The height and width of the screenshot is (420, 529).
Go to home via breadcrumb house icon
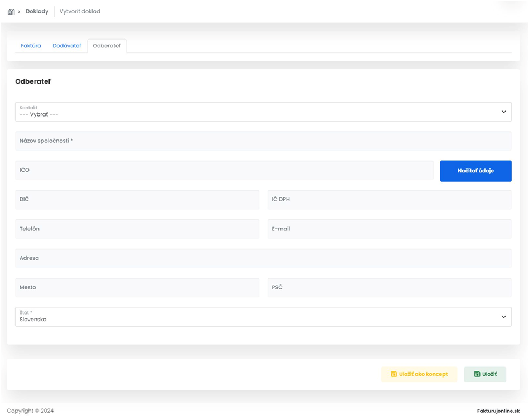[x=11, y=12]
